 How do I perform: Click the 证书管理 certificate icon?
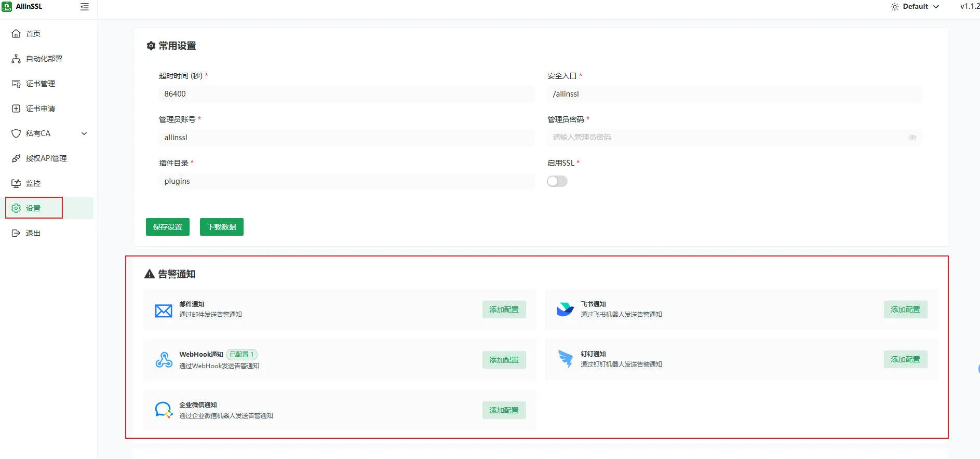tap(16, 84)
